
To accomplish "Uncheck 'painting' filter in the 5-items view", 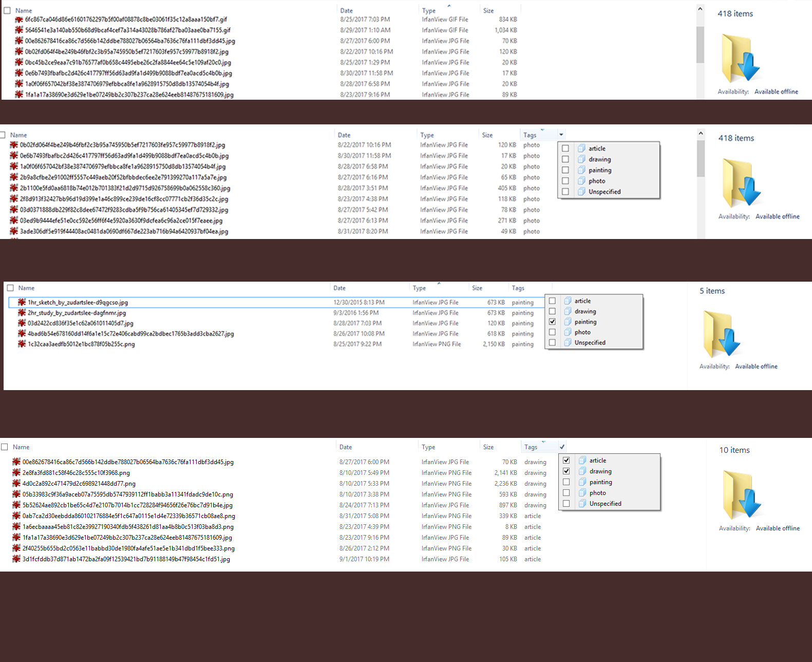I will point(552,322).
